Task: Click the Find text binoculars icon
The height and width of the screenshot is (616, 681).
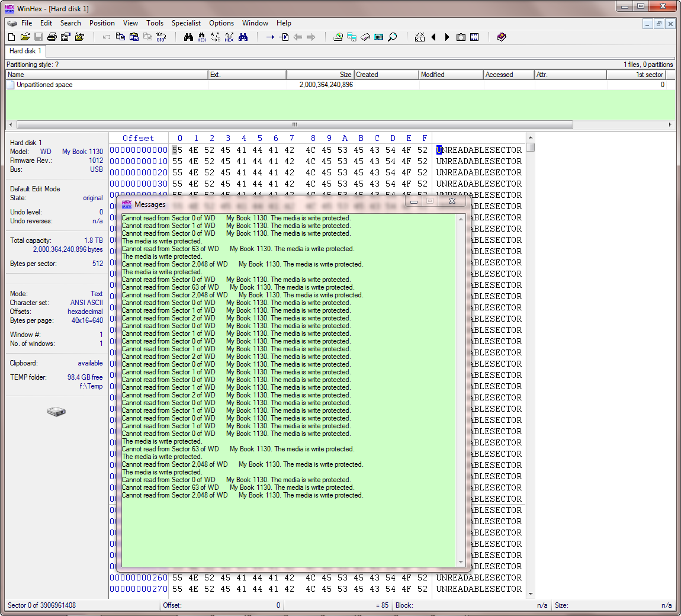Action: pos(188,37)
